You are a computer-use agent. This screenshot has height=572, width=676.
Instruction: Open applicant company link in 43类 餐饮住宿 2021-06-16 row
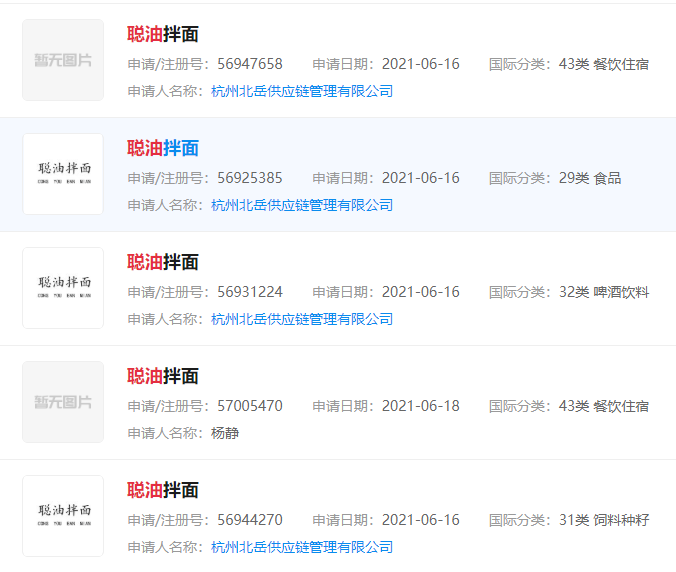point(302,91)
